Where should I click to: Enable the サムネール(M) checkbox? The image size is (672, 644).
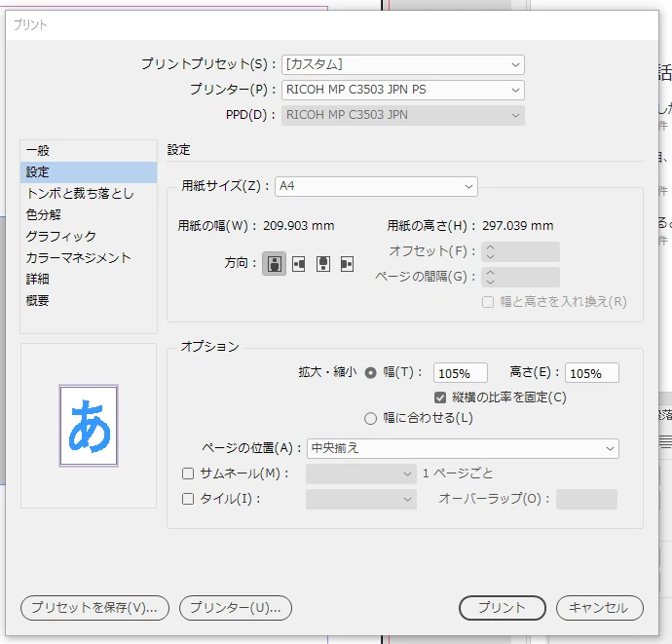point(188,474)
